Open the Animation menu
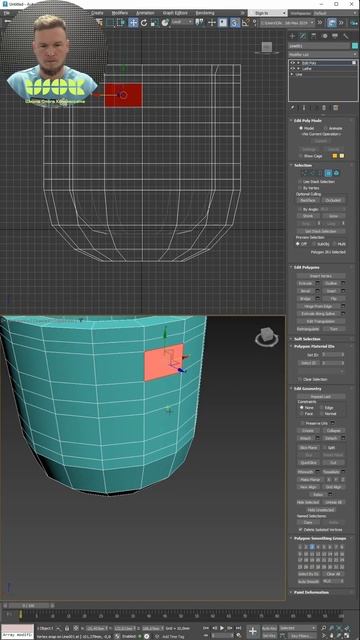This screenshot has height=640, width=360. [145, 13]
